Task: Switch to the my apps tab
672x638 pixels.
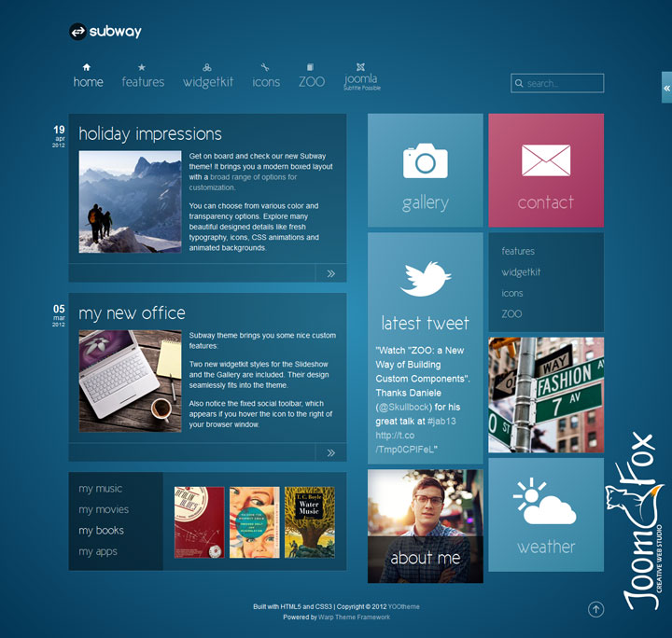Action: coord(98,551)
